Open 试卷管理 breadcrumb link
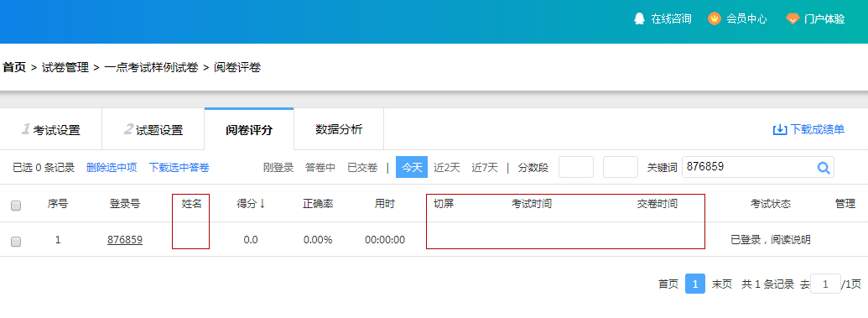This screenshot has width=868, height=318. point(65,68)
